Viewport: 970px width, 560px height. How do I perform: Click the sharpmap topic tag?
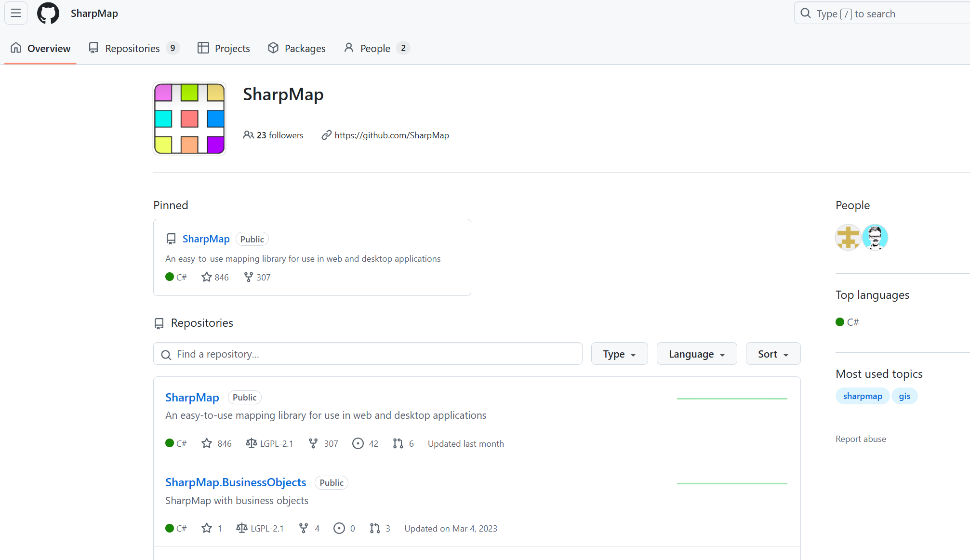(862, 396)
